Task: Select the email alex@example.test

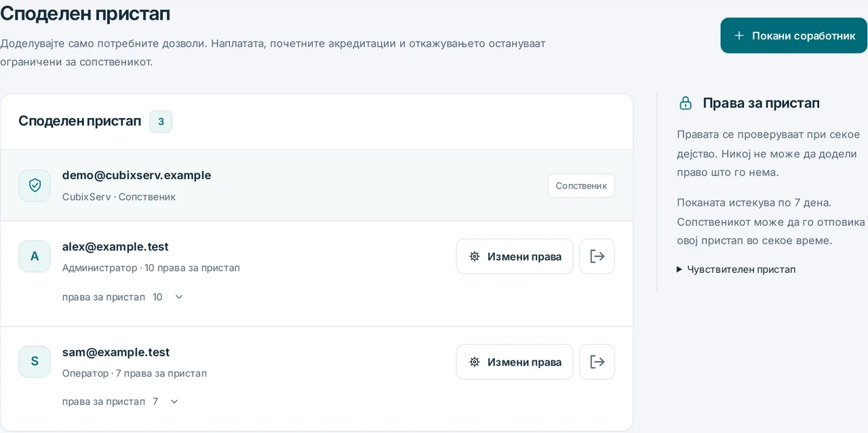Action: tap(115, 246)
